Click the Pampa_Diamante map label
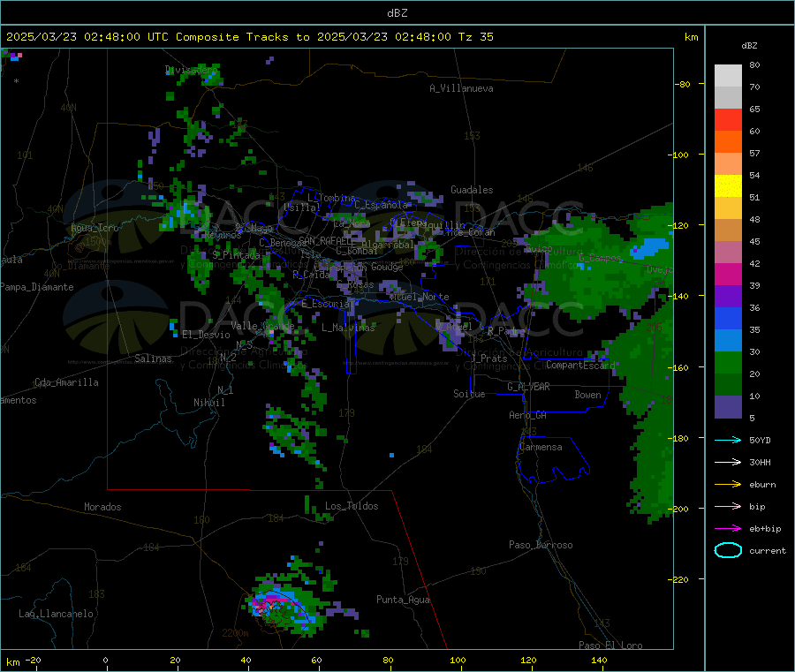Image resolution: width=795 pixels, height=672 pixels. 37,287
